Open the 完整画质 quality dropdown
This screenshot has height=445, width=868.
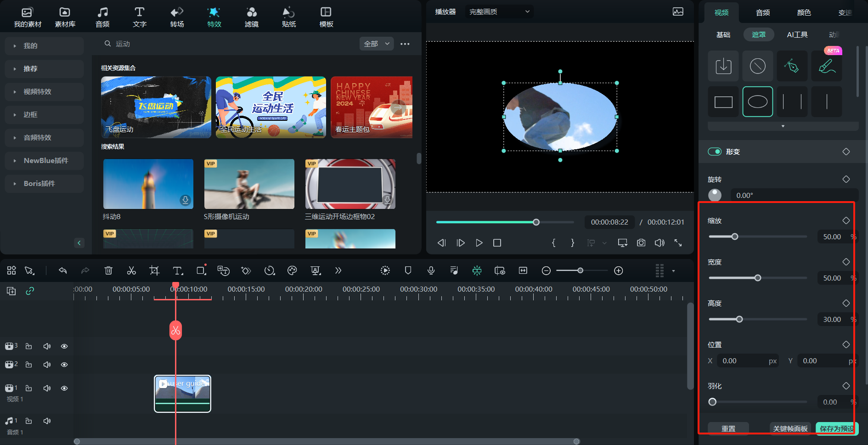tap(499, 11)
